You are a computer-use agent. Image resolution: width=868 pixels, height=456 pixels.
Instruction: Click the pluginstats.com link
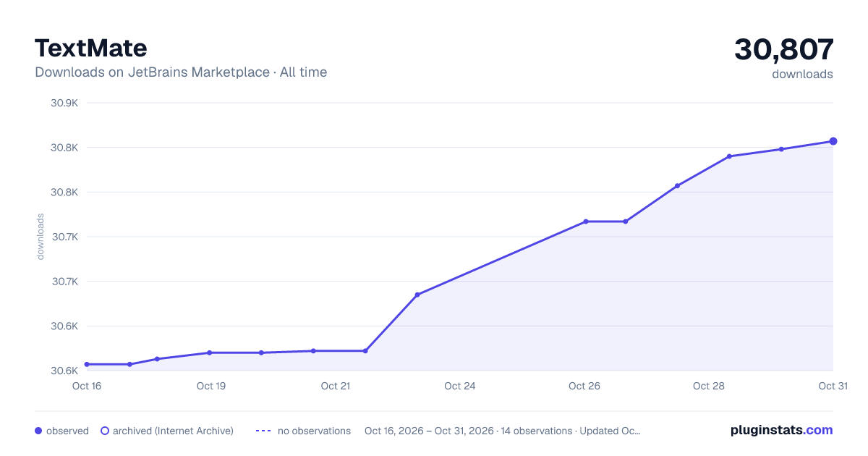781,430
